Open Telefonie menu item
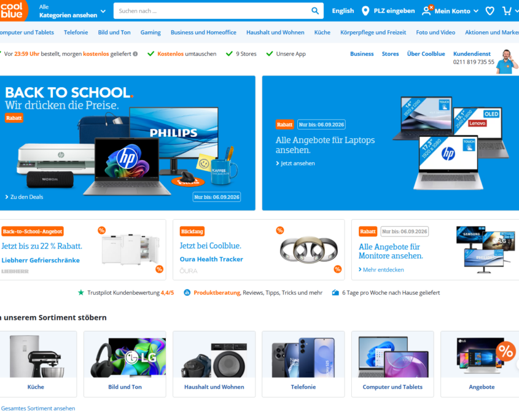 (76, 33)
